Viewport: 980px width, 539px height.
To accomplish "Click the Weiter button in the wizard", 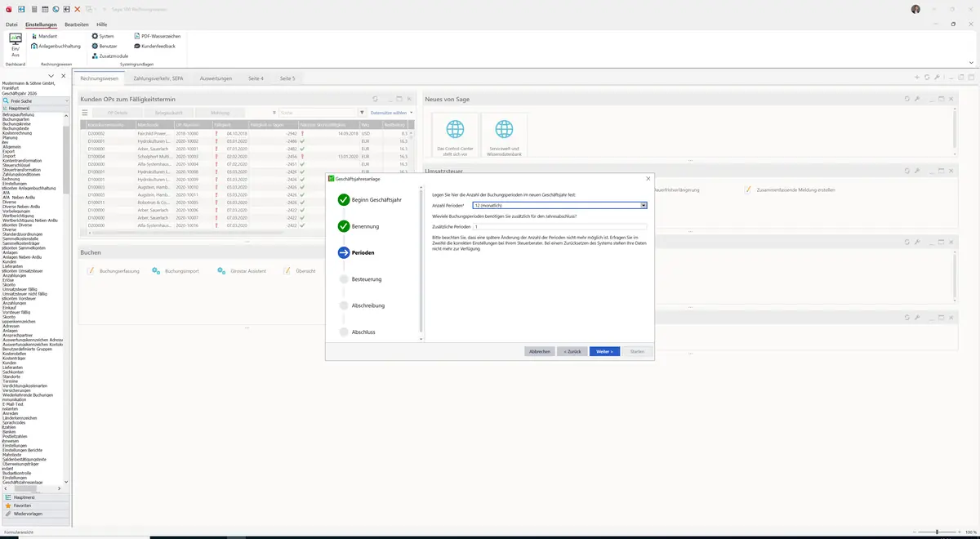I will point(604,351).
